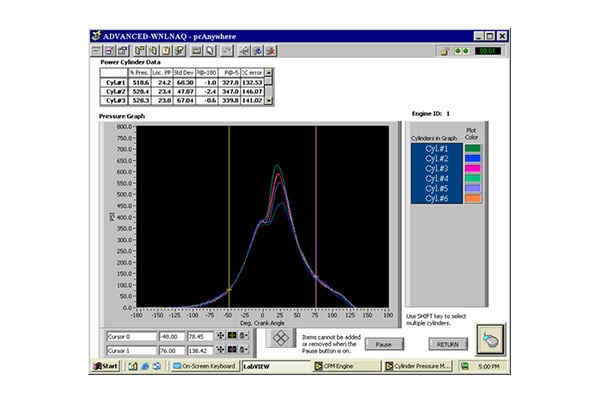Select Cyl.#2 in the cylinders list
600x400 pixels.
click(x=437, y=158)
